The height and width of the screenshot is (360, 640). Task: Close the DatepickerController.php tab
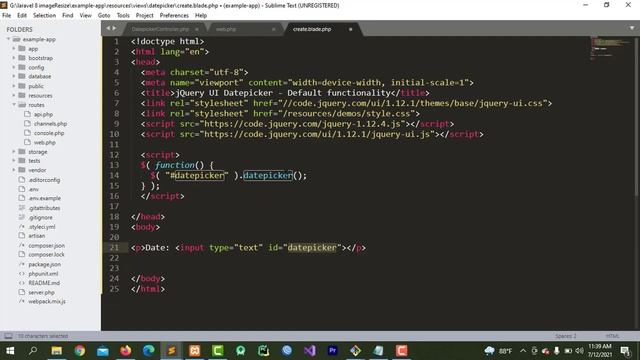[x=197, y=29]
